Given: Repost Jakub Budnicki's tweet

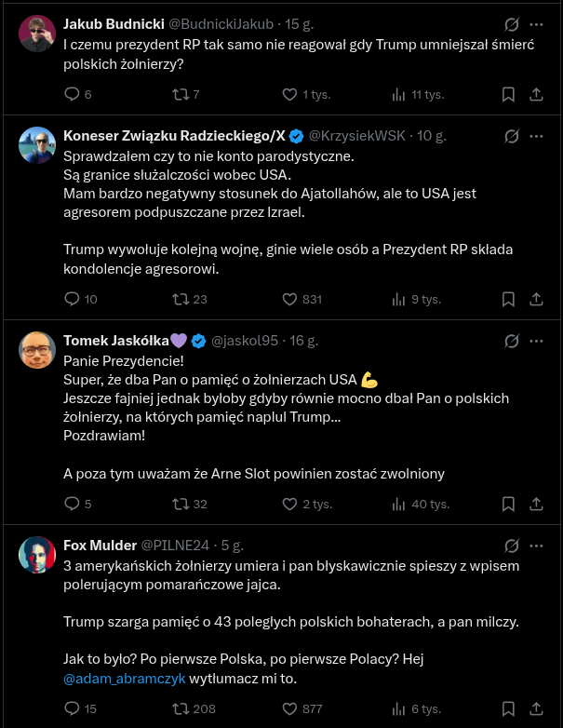Looking at the screenshot, I should [x=181, y=94].
